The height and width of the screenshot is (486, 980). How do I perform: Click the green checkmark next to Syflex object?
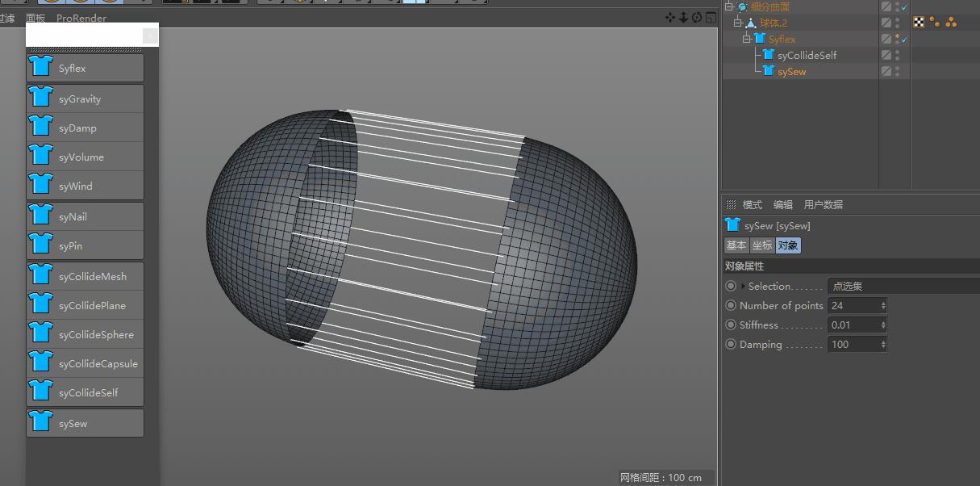tap(903, 40)
